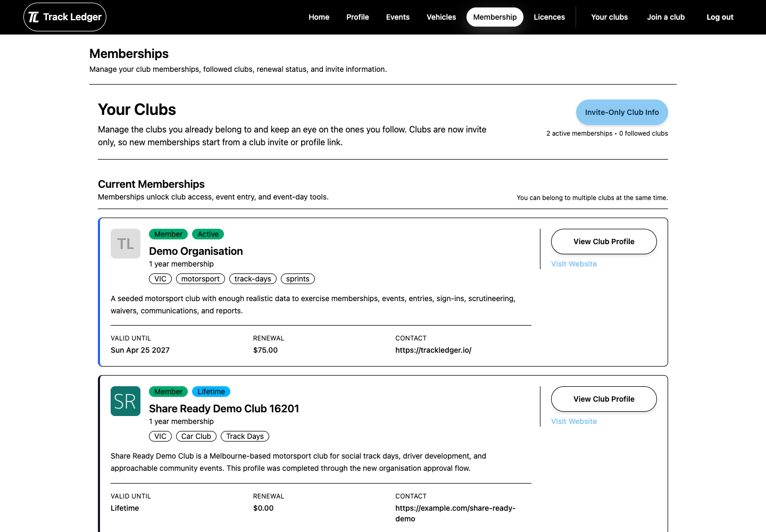Image resolution: width=766 pixels, height=532 pixels.
Task: Select the Membership nav tab
Action: (495, 17)
